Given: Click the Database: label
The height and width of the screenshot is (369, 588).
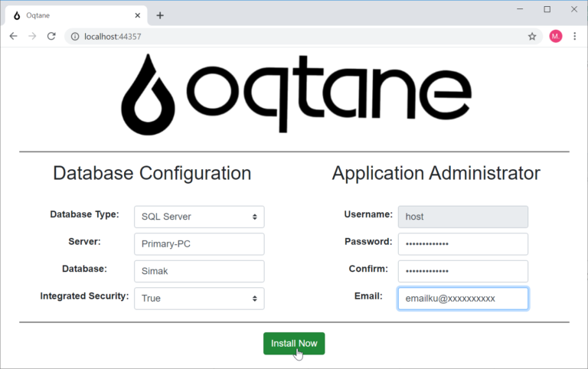Looking at the screenshot, I should (x=84, y=269).
